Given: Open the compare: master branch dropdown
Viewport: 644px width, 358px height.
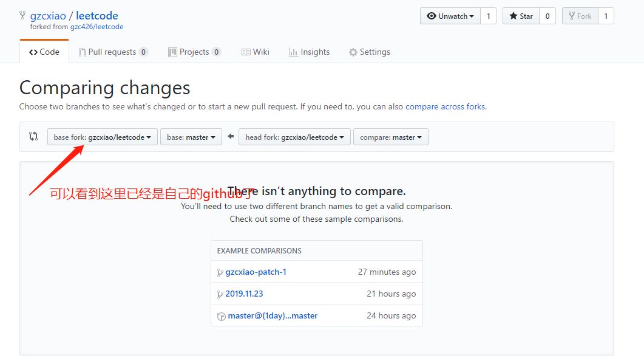Looking at the screenshot, I should 391,137.
